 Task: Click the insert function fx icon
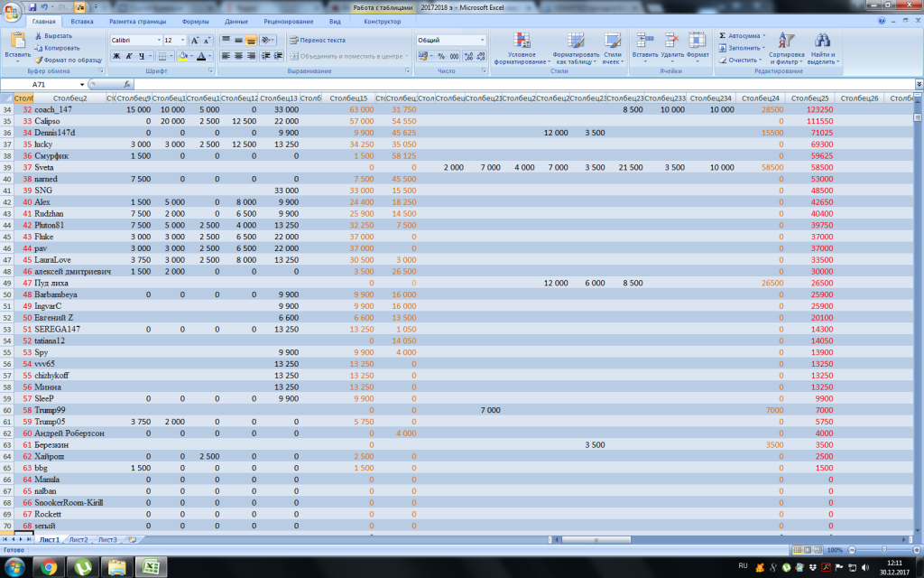pos(127,84)
